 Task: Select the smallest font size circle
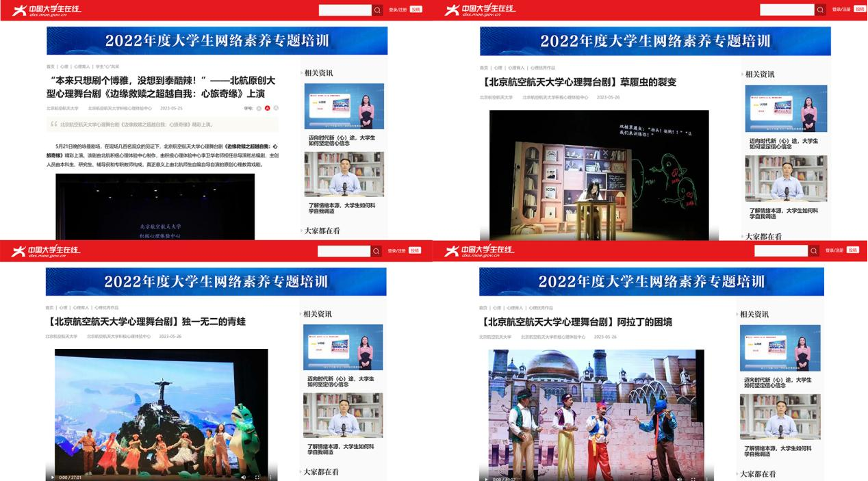259,108
